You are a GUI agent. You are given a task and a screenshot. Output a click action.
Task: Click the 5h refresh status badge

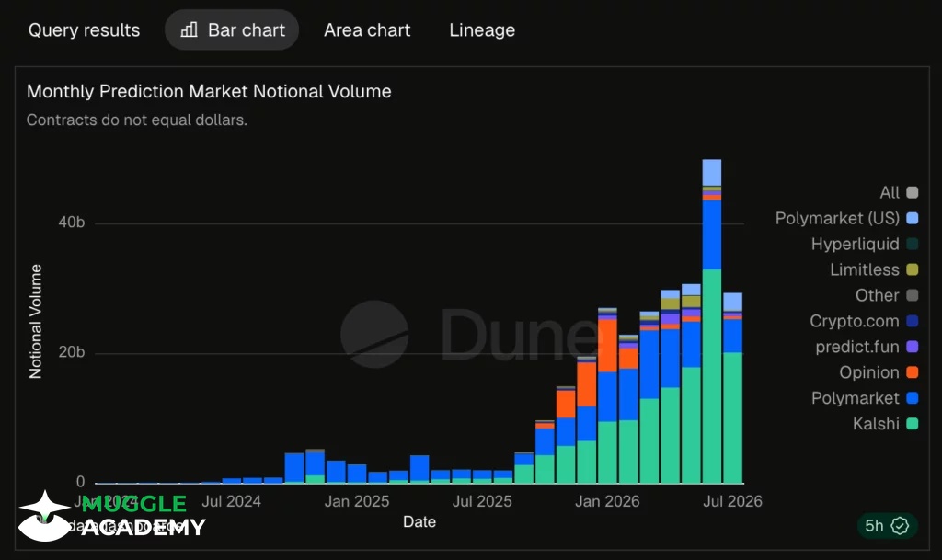coord(887,526)
